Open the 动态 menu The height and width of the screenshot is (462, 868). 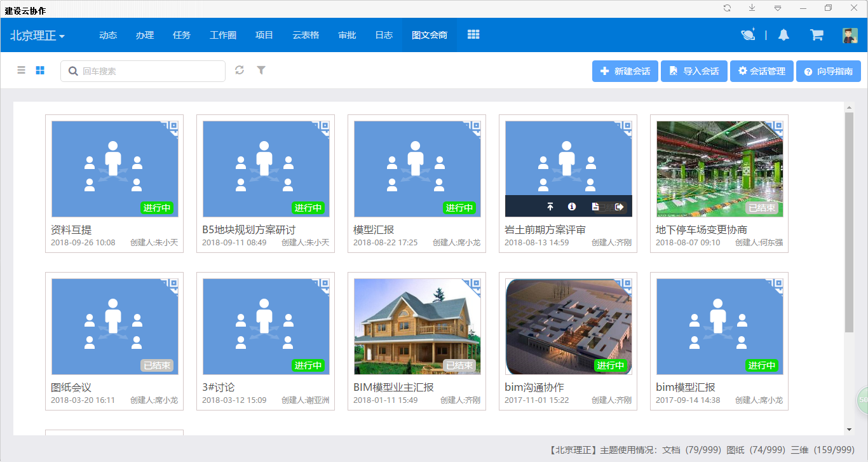tap(108, 35)
